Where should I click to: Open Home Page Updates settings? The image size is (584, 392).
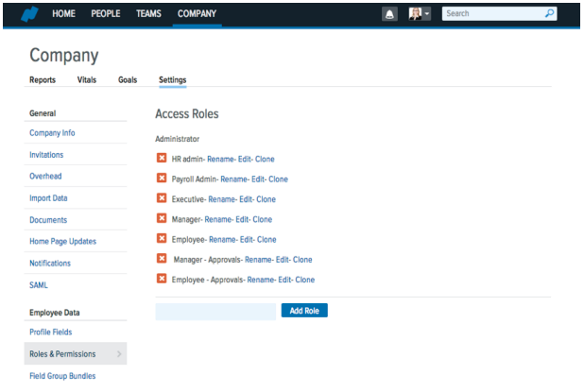tap(63, 242)
